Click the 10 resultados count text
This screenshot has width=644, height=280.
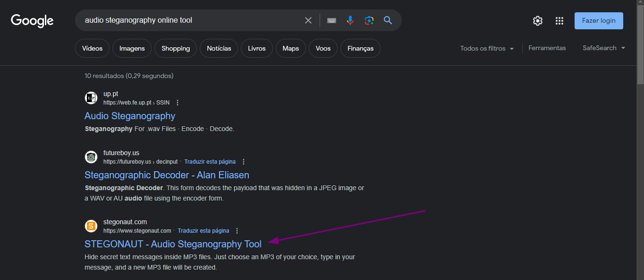coord(129,76)
